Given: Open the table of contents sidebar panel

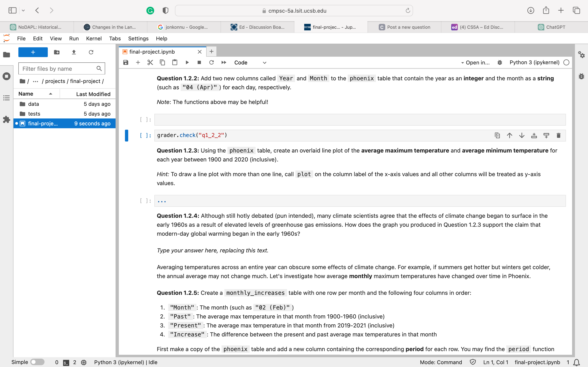Looking at the screenshot, I should (6, 98).
